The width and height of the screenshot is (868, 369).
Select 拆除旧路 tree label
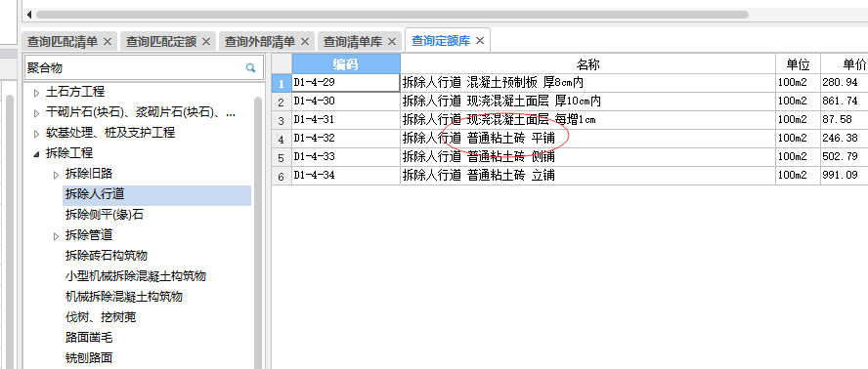[89, 174]
